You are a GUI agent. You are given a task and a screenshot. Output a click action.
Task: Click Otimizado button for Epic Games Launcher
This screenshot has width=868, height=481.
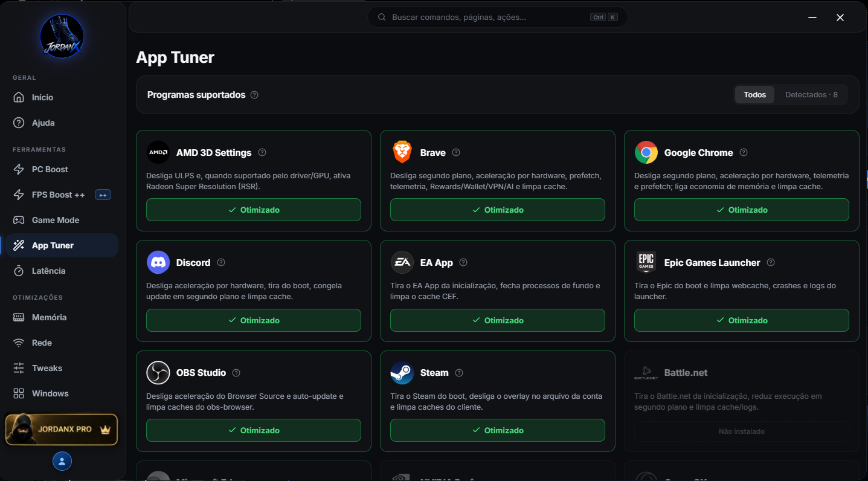(x=742, y=320)
